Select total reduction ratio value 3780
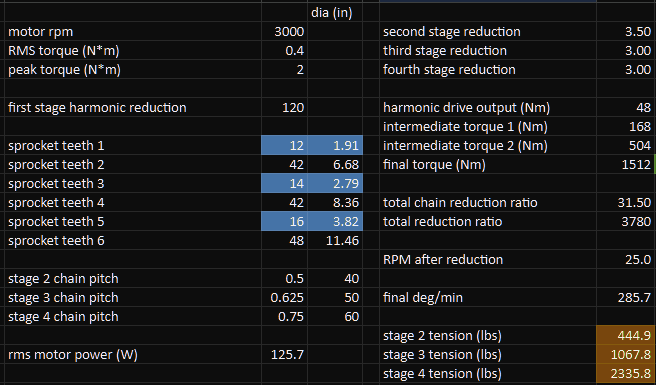Image resolution: width=656 pixels, height=385 pixels. (626, 221)
